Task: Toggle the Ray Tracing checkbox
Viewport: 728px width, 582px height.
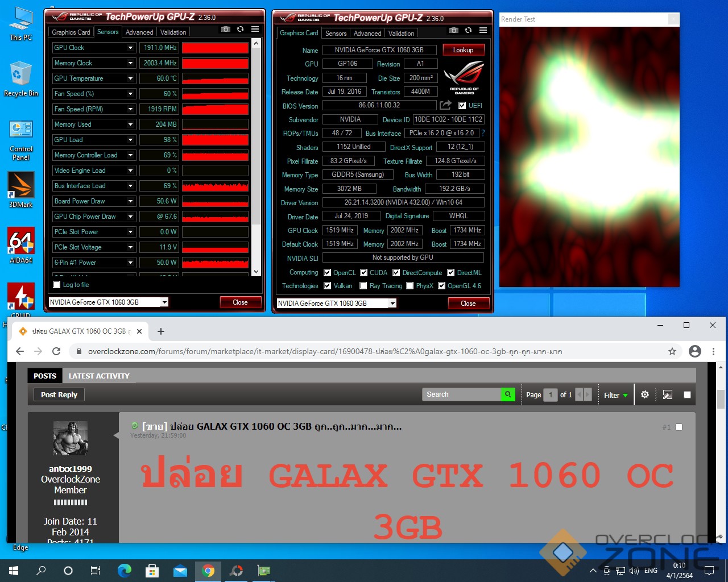Action: click(363, 286)
